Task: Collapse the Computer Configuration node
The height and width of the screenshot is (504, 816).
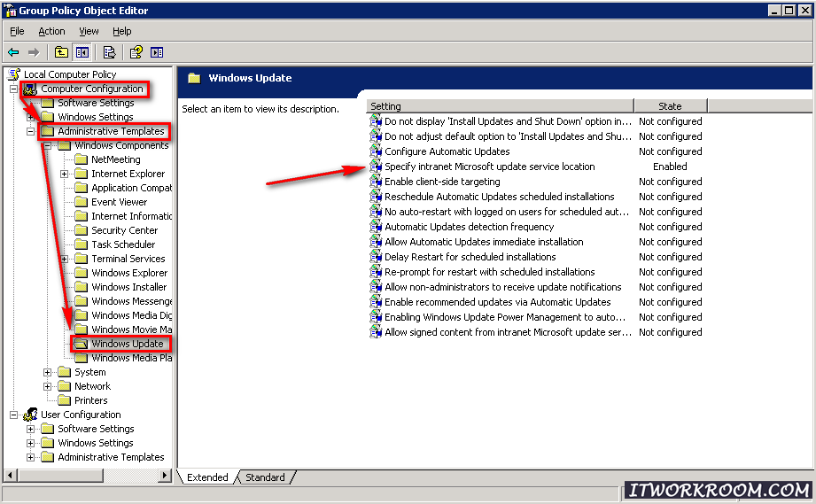Action: tap(13, 89)
